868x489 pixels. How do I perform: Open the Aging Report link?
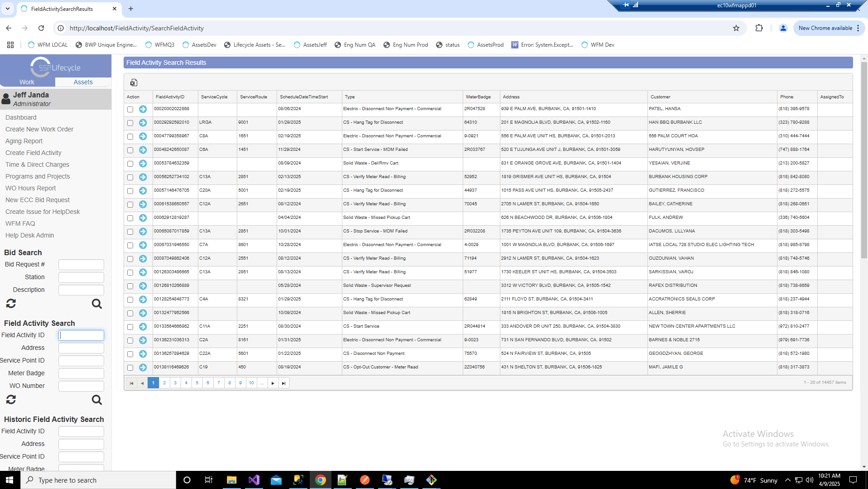click(x=24, y=141)
